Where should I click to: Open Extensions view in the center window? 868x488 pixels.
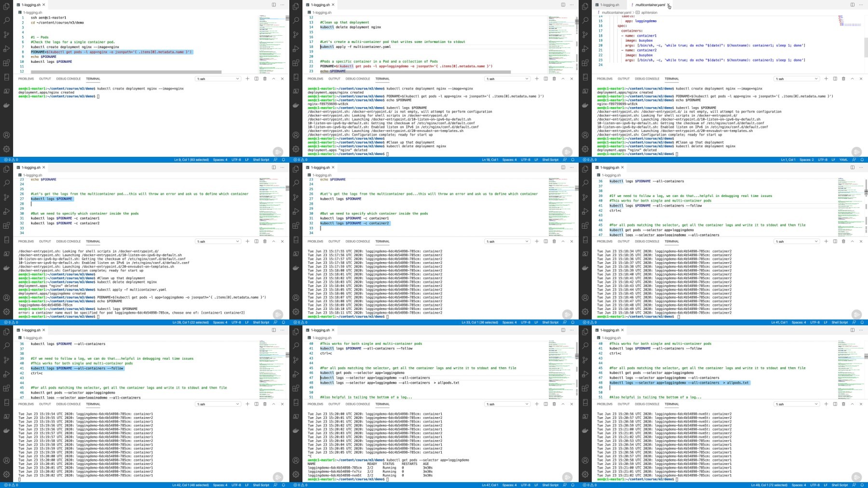click(x=296, y=225)
